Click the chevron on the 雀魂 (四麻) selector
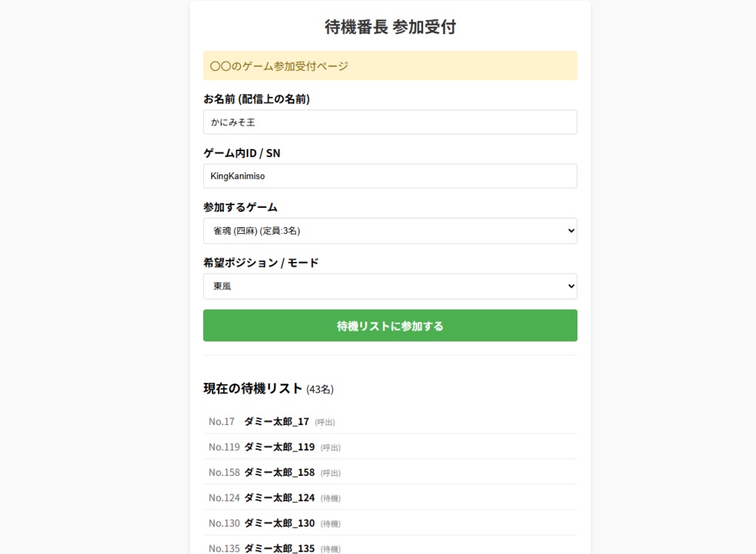Viewport: 756px width, 554px height. [570, 230]
